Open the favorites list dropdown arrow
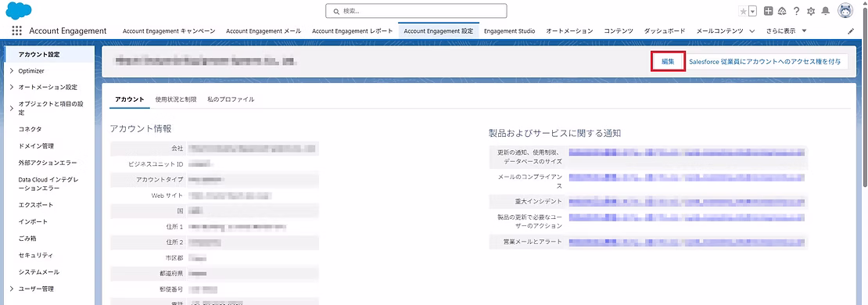The height and width of the screenshot is (305, 868). point(752,11)
